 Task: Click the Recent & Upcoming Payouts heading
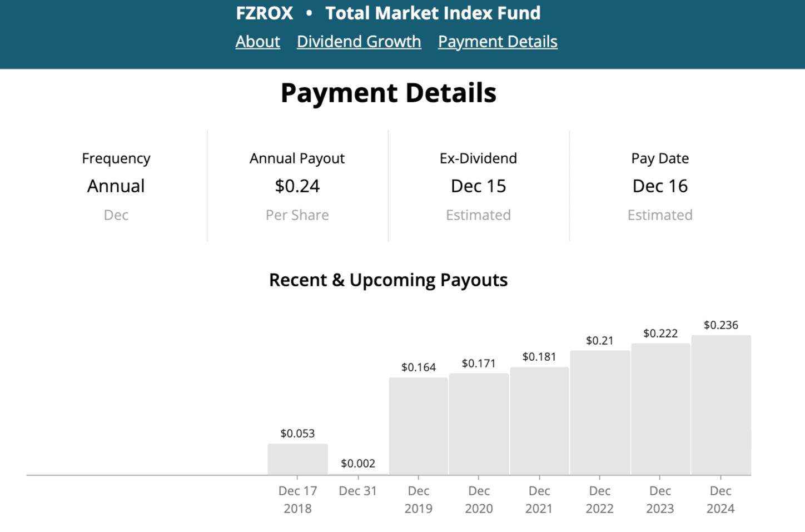tap(388, 280)
